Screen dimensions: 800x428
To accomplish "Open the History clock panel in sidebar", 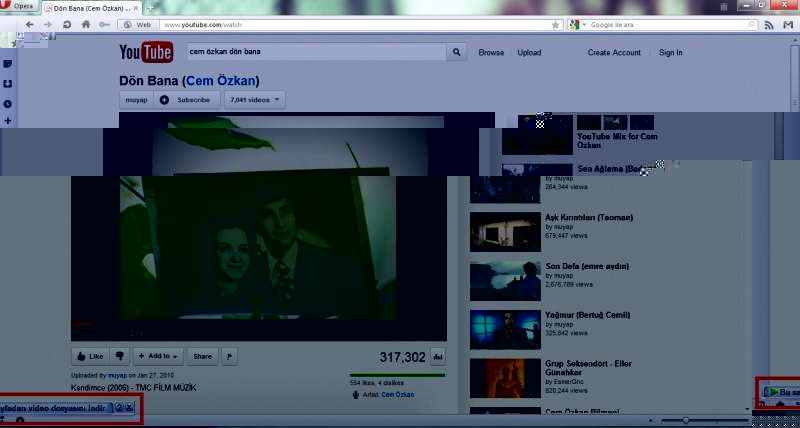I will point(8,104).
